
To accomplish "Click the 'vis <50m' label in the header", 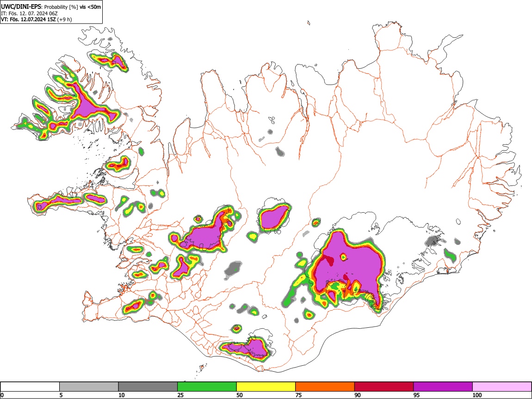I will tap(90, 7).
